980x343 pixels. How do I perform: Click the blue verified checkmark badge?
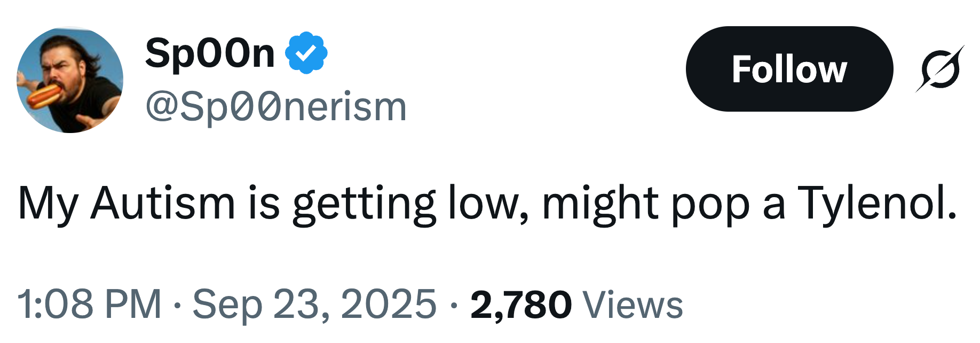click(x=306, y=53)
